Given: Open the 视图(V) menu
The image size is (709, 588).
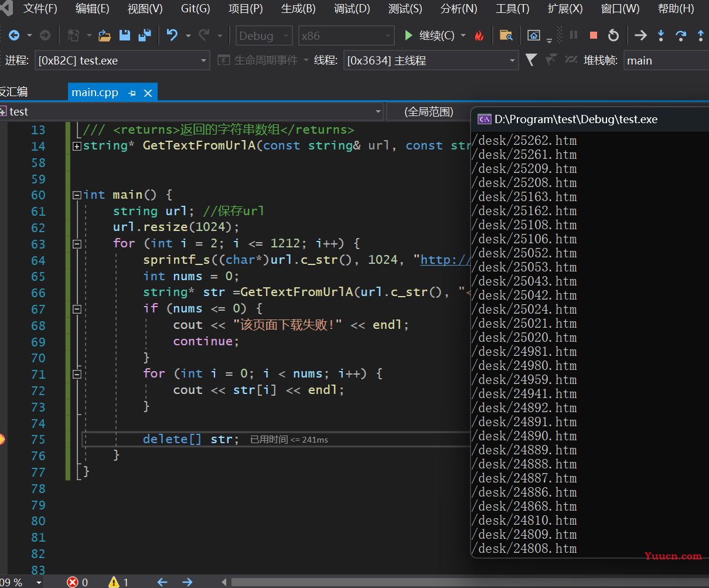Looking at the screenshot, I should [x=145, y=9].
